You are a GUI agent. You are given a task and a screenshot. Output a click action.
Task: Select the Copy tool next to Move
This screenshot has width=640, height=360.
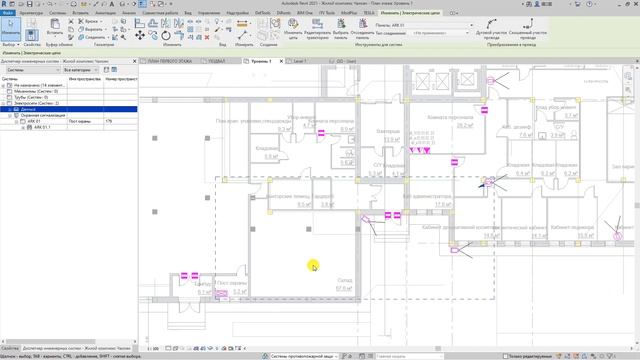coord(153,36)
